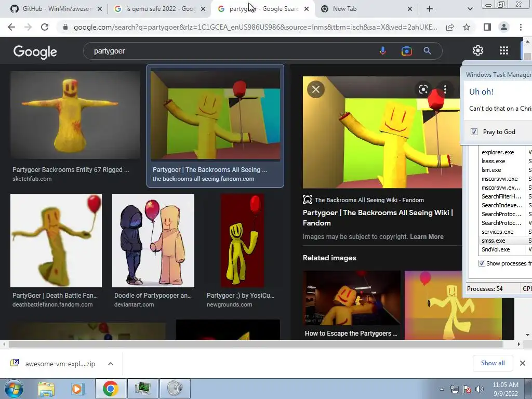Screen dimensions: 532x399
Task: Reload the page with refresh icon
Action: coord(45,27)
